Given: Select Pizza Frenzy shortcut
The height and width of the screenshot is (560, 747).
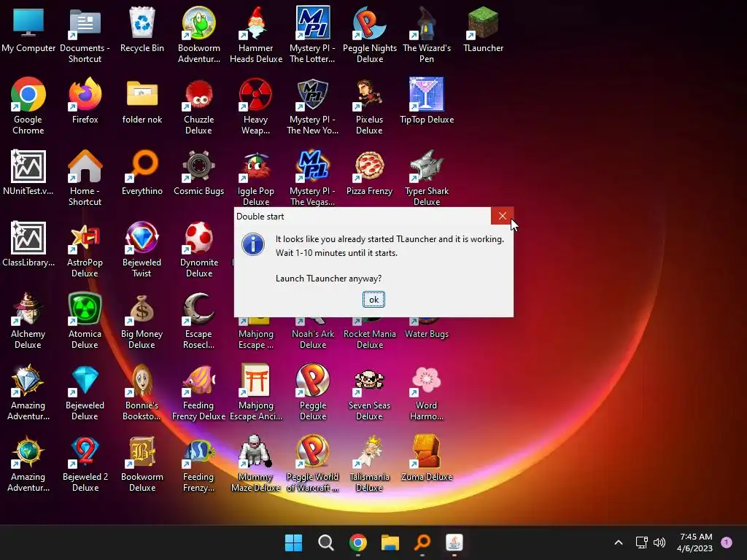Looking at the screenshot, I should (370, 172).
